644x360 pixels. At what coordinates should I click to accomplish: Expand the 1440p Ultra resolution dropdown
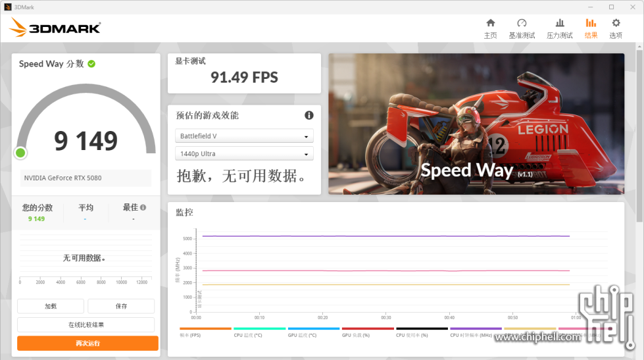coord(244,154)
